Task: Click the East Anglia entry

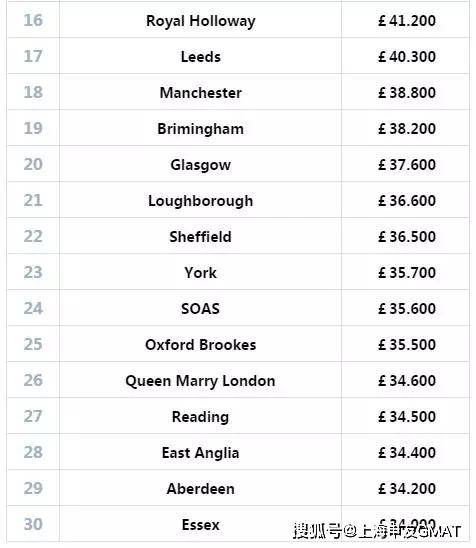Action: (201, 453)
